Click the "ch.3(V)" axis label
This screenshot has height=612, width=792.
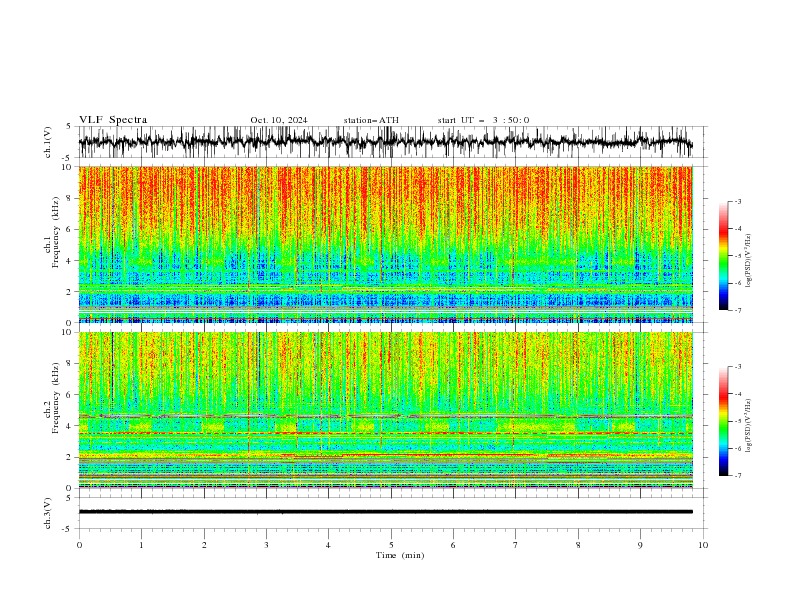click(48, 513)
